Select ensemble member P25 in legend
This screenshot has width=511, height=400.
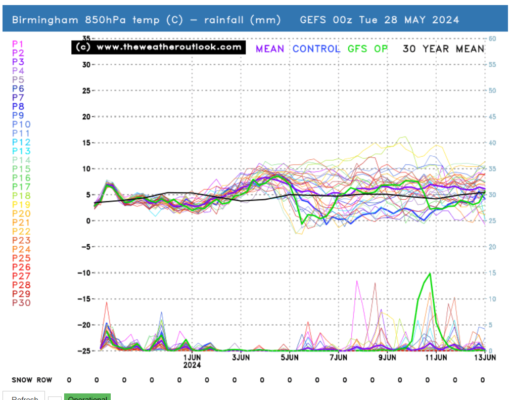21,258
